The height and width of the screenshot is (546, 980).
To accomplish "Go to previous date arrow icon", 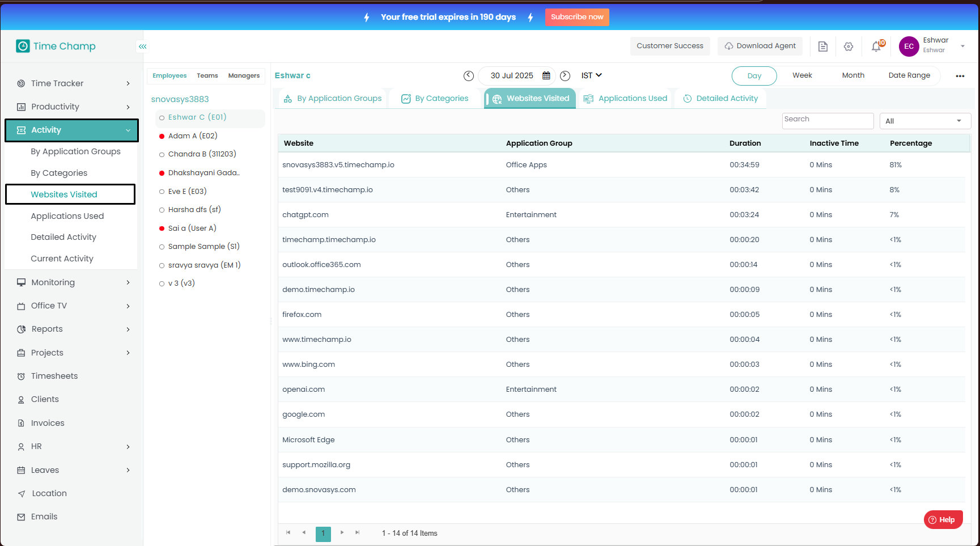I will coord(469,75).
